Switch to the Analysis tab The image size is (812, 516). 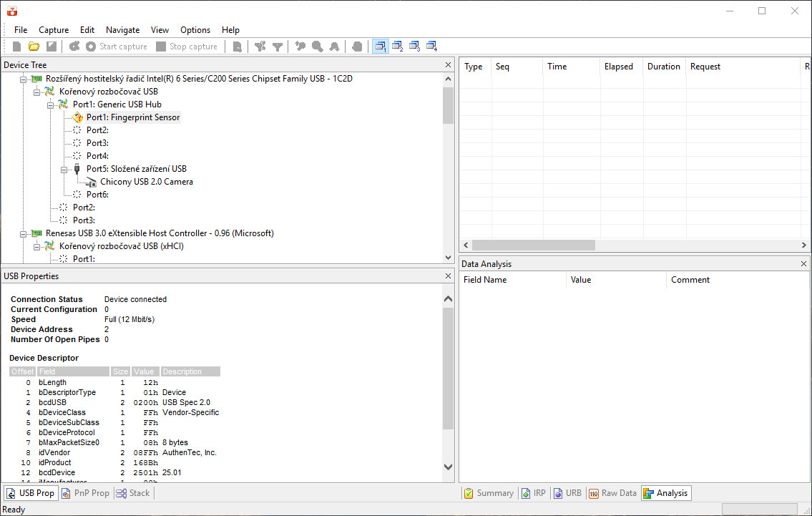[666, 493]
